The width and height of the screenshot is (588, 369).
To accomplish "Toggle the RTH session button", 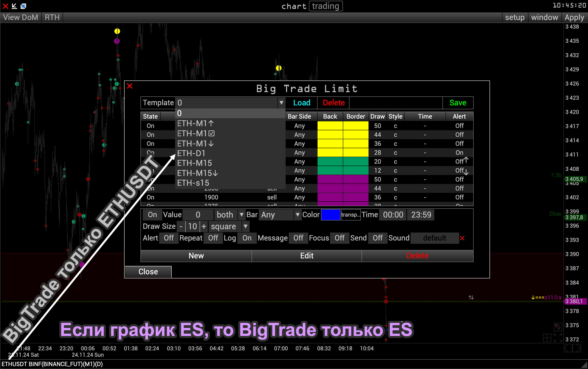I will [52, 17].
